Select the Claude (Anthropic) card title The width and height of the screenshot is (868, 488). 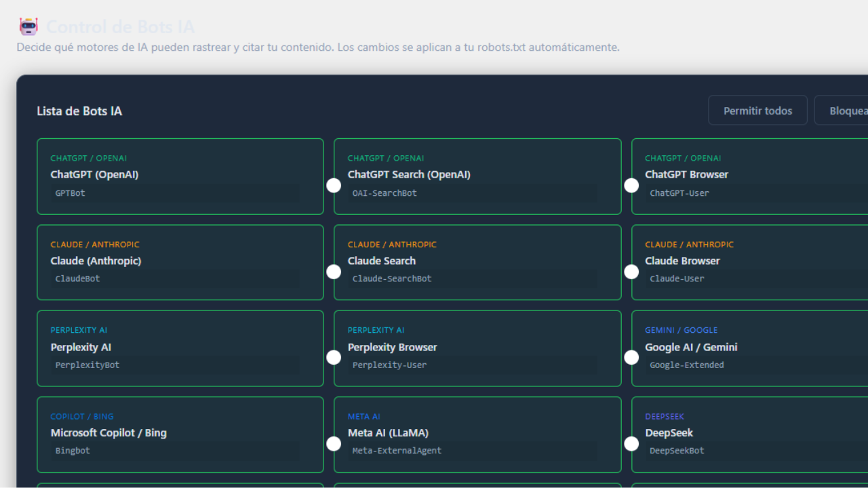pyautogui.click(x=96, y=261)
